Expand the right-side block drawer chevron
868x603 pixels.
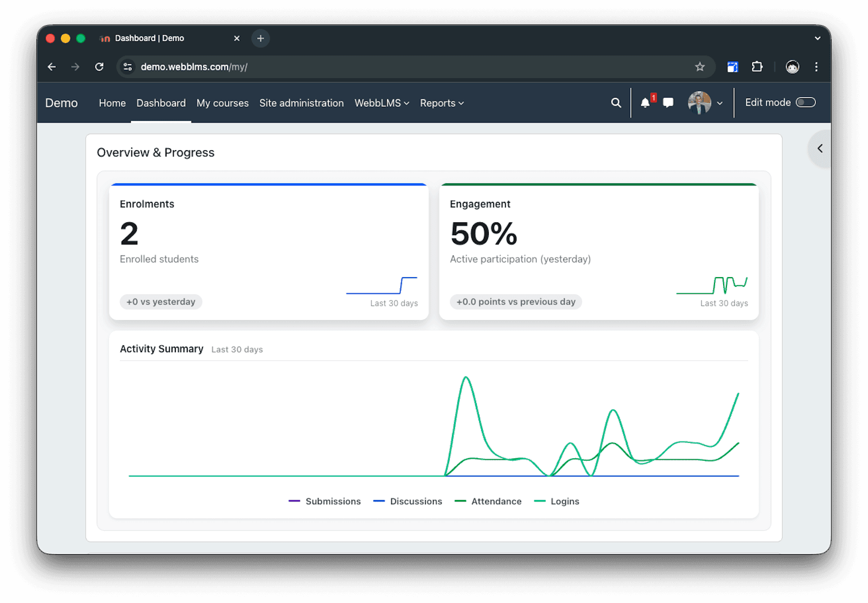click(x=820, y=148)
